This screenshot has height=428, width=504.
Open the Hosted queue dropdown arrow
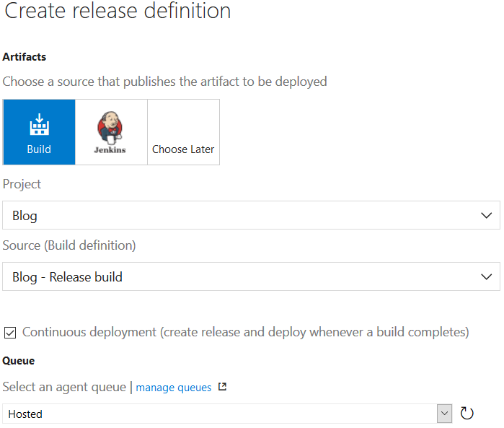tap(445, 414)
